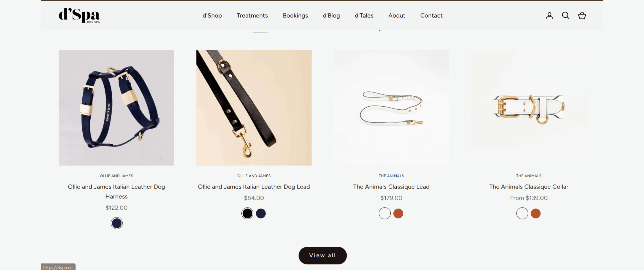The width and height of the screenshot is (644, 270).
Task: Choose tan swatch on Classique Lead
Action: click(x=398, y=213)
